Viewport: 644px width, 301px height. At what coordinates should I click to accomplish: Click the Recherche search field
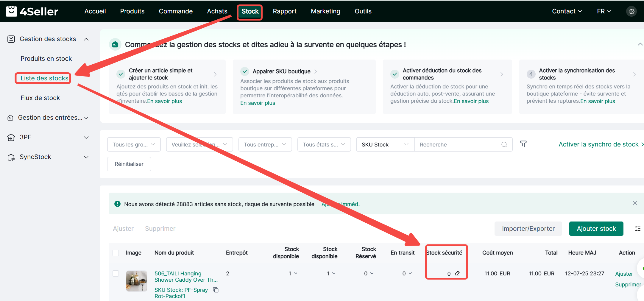pyautogui.click(x=459, y=144)
